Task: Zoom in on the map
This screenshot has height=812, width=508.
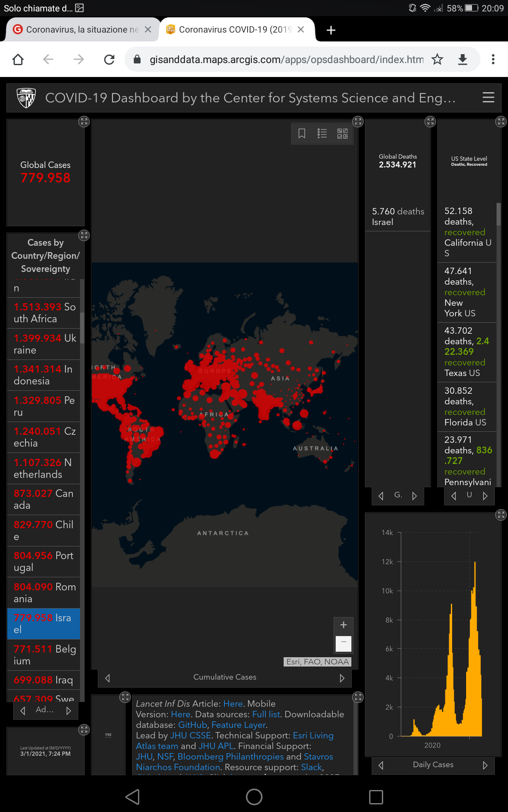Action: point(343,625)
